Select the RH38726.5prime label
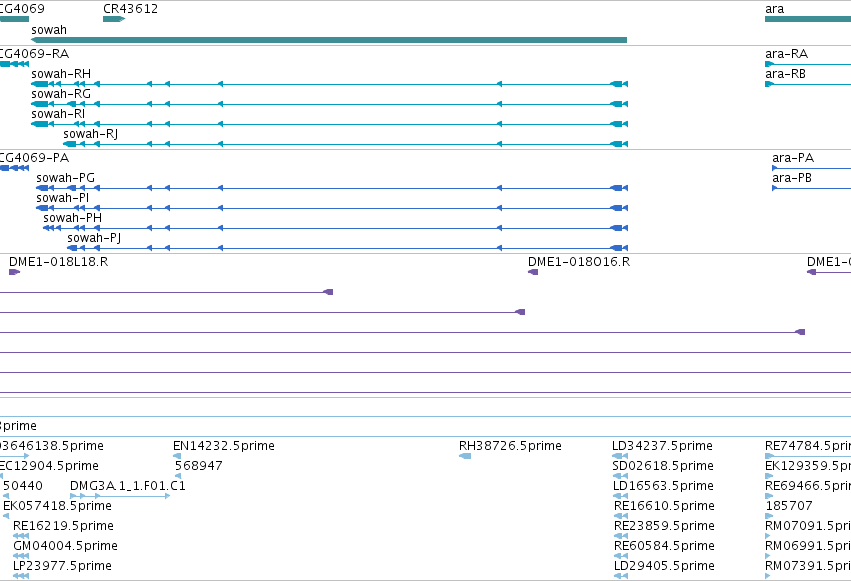 pos(510,446)
